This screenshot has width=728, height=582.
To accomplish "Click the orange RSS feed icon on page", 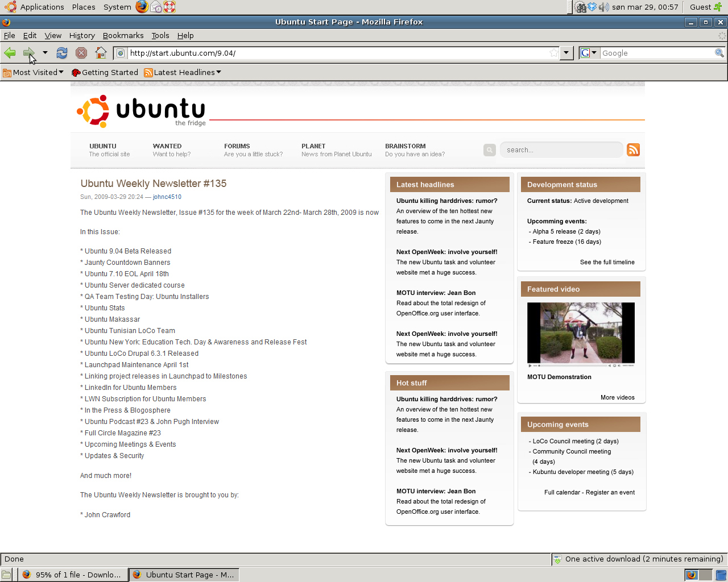I will click(x=633, y=149).
